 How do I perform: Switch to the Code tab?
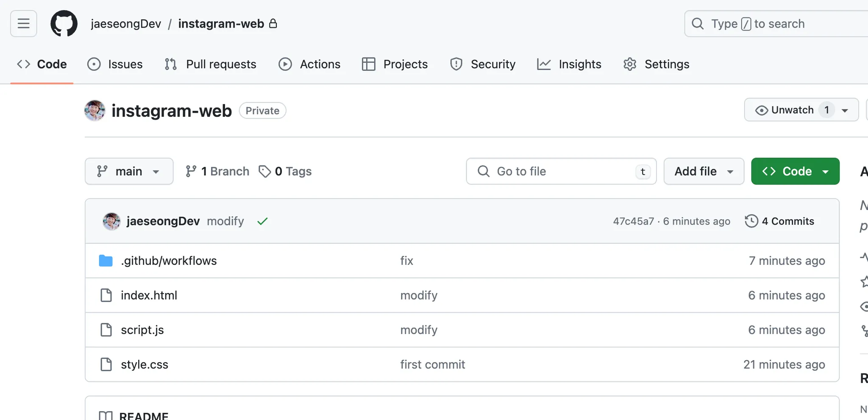click(x=42, y=64)
